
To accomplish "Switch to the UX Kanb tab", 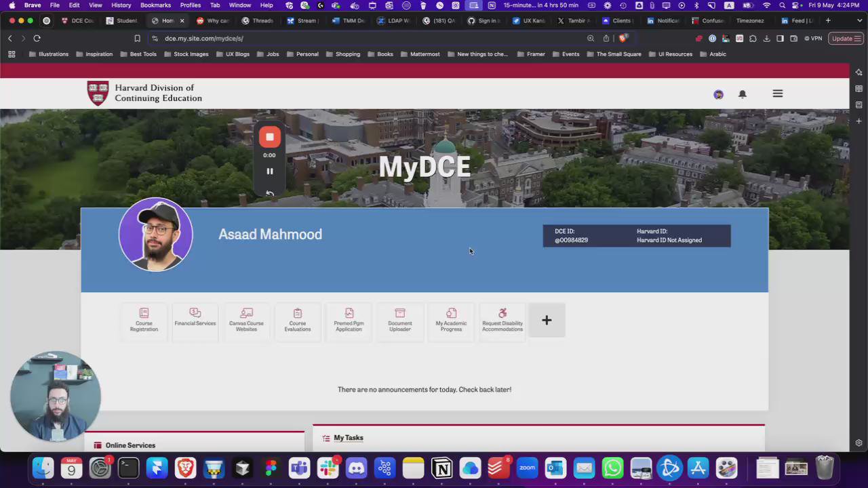I will tap(529, 21).
